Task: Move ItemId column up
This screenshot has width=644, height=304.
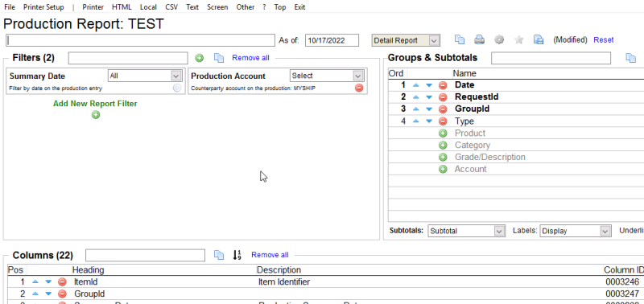Action: pos(35,281)
